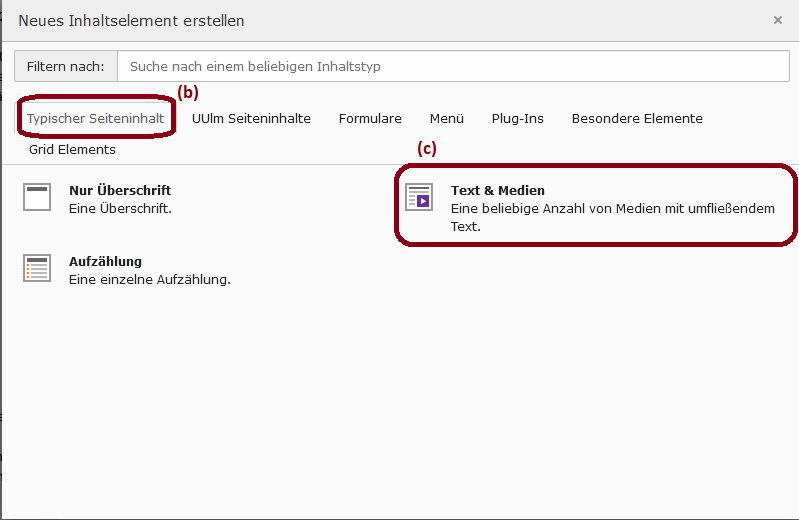Click the 'Neues Inhaltselement erstellen' dialog header
This screenshot has height=520, width=799.
[131, 21]
